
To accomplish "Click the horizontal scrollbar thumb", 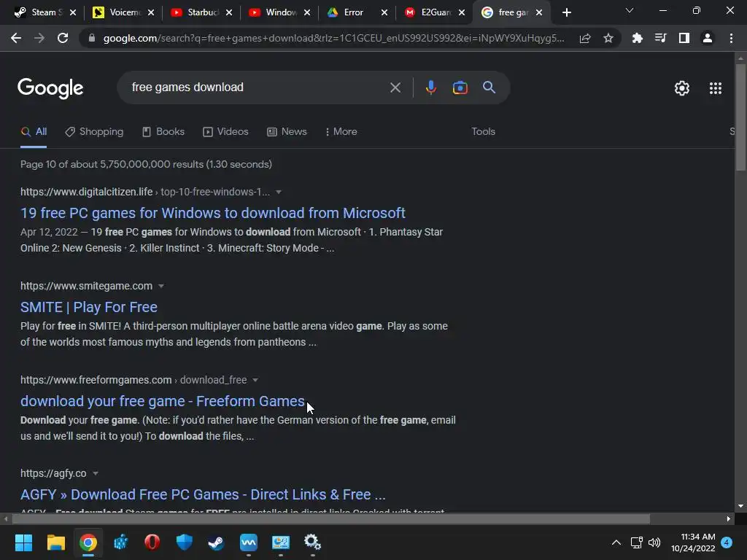I will coord(331,518).
